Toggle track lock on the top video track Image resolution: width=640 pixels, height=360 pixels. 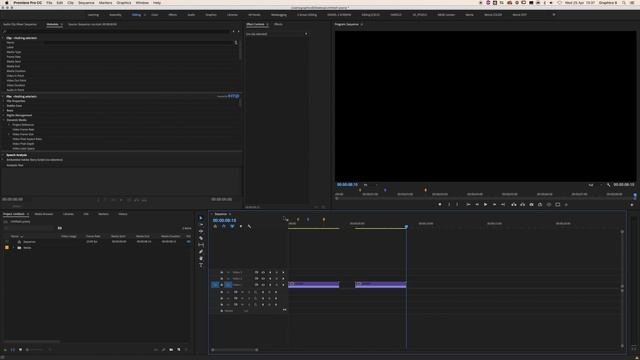click(222, 272)
